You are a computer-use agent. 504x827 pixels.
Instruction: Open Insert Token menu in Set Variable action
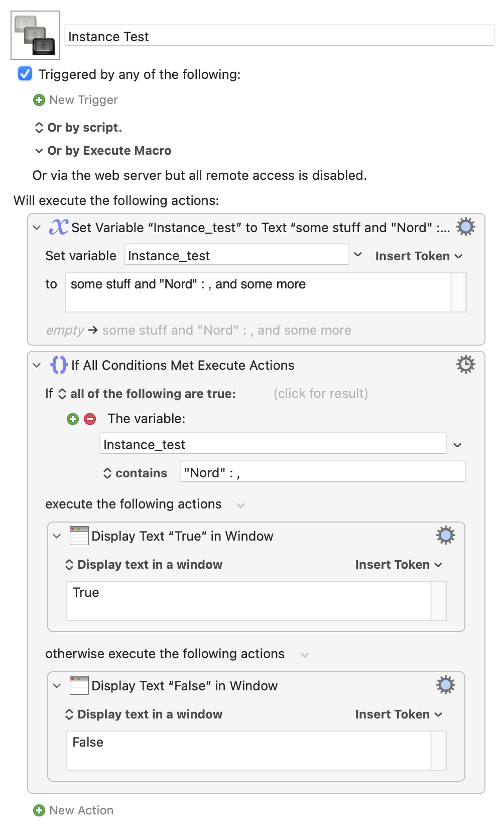(x=419, y=256)
